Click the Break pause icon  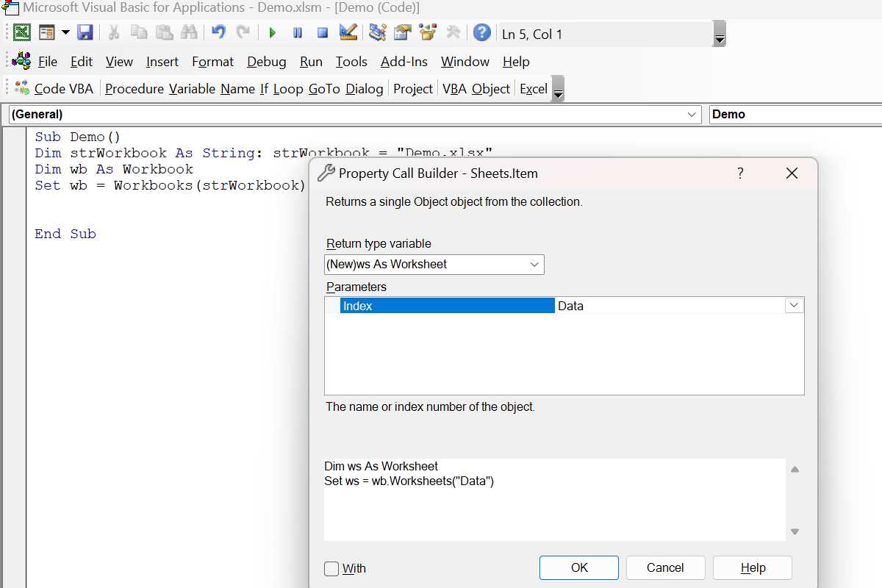pyautogui.click(x=298, y=32)
